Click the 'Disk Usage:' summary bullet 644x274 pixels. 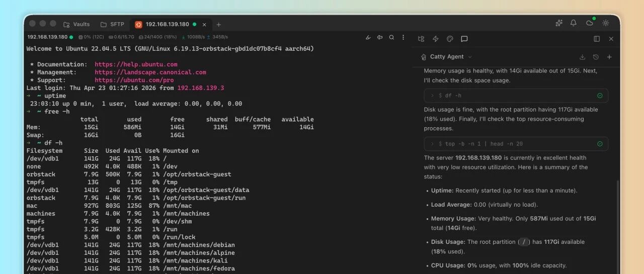click(508, 246)
